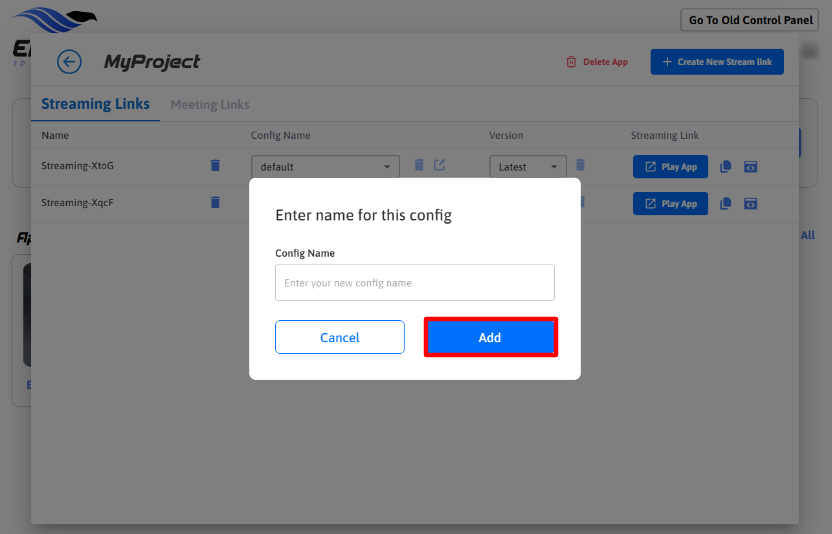This screenshot has height=534, width=832.
Task: Cancel the config name dialog
Action: tap(340, 337)
